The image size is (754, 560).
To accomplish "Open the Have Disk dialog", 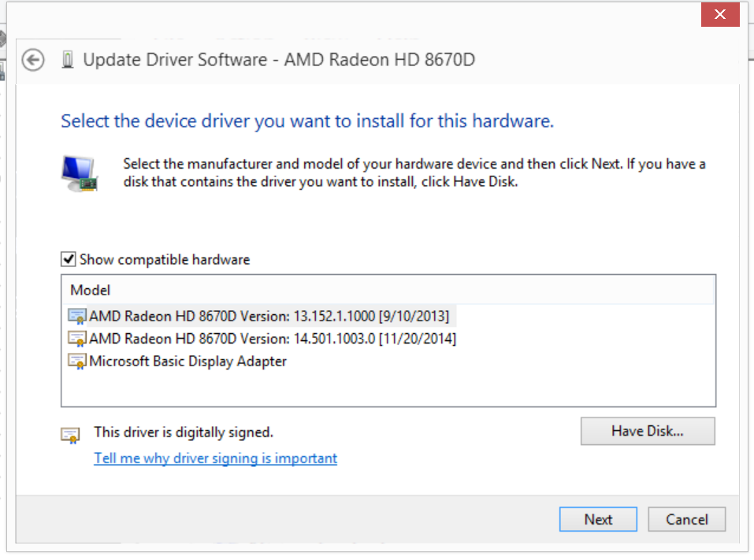I will click(x=648, y=431).
